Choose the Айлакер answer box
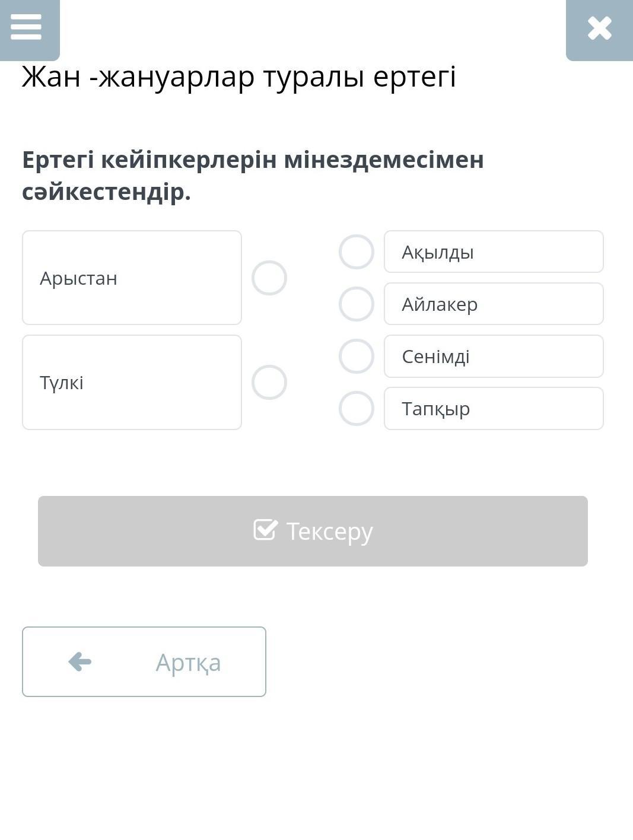Image resolution: width=633 pixels, height=840 pixels. [x=494, y=304]
